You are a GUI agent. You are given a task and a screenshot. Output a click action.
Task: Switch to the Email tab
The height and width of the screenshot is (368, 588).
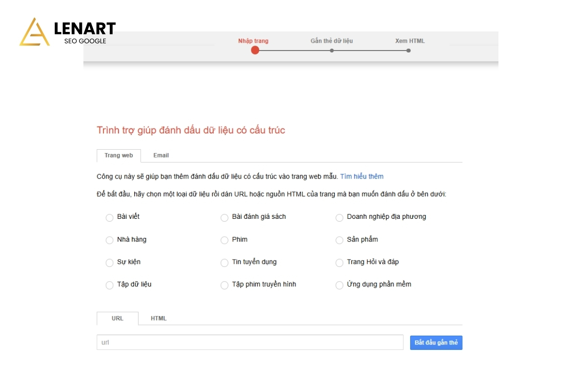pos(161,155)
